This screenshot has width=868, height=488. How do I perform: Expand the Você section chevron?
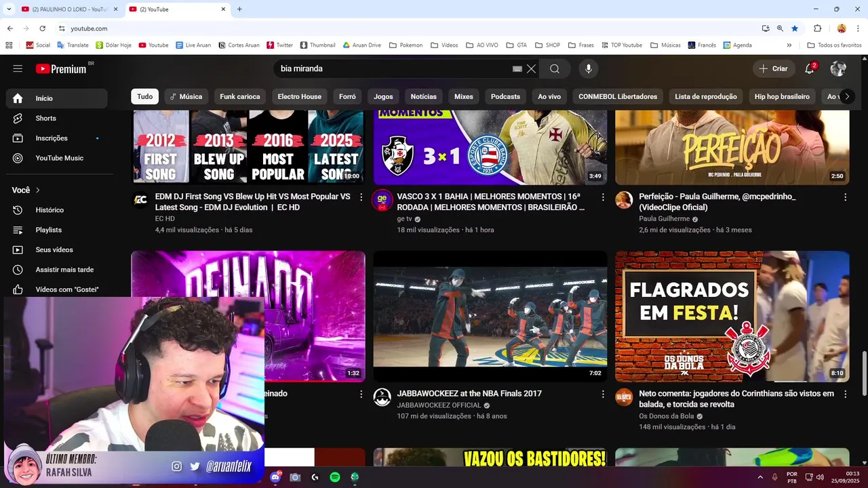pyautogui.click(x=38, y=190)
